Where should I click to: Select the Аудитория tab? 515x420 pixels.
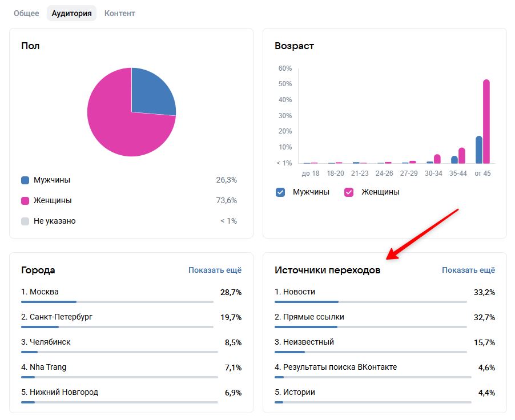pyautogui.click(x=71, y=13)
